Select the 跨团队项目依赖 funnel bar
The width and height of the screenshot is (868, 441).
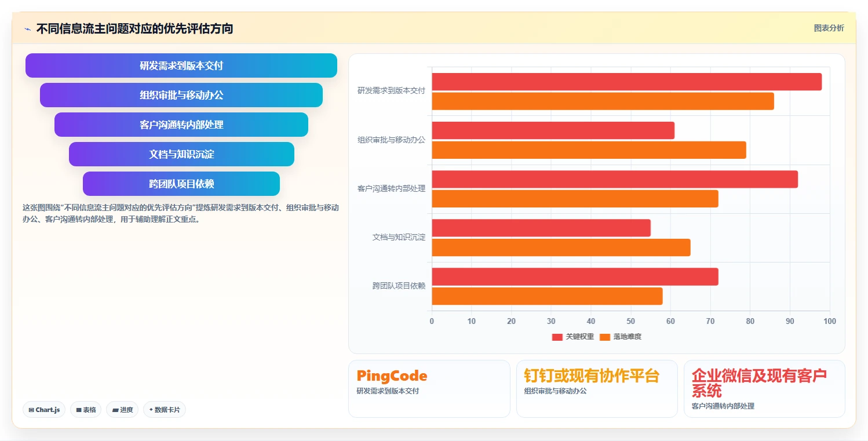pyautogui.click(x=181, y=184)
